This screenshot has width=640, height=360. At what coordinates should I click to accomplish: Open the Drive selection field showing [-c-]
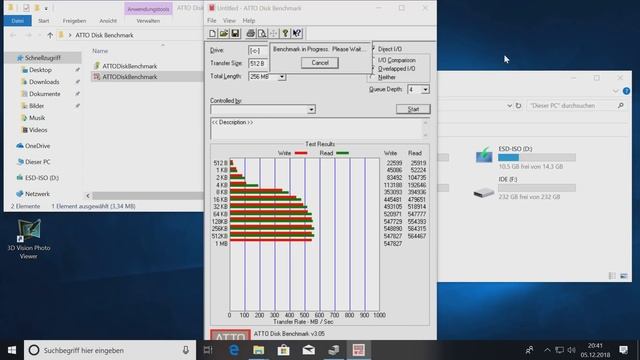click(x=258, y=51)
